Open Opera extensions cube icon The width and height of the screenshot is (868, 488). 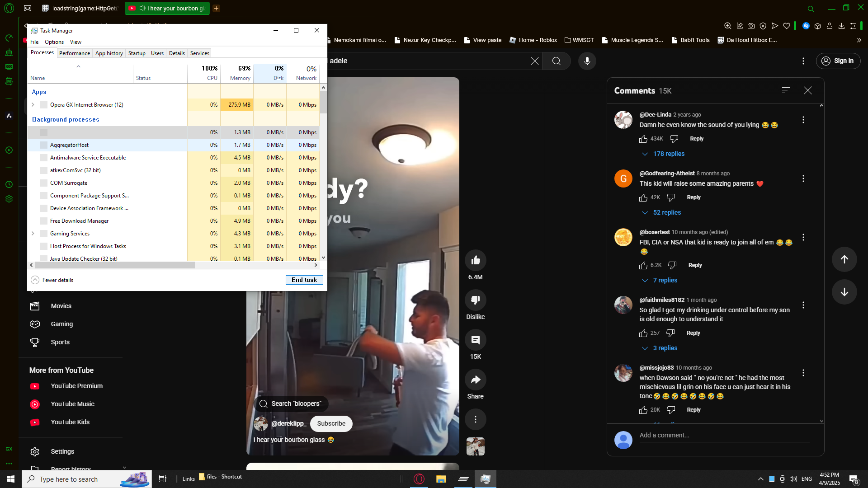pyautogui.click(x=817, y=26)
